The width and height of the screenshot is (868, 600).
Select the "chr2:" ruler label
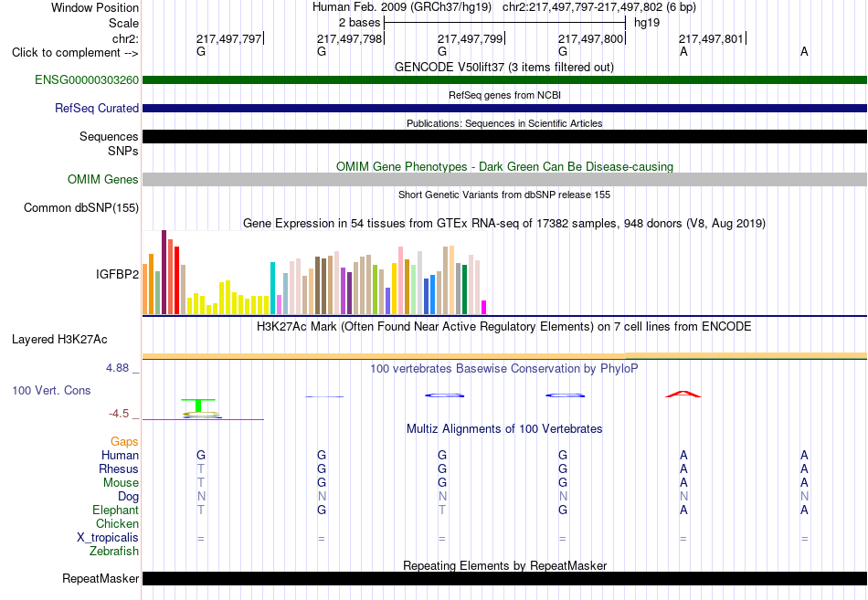point(125,38)
